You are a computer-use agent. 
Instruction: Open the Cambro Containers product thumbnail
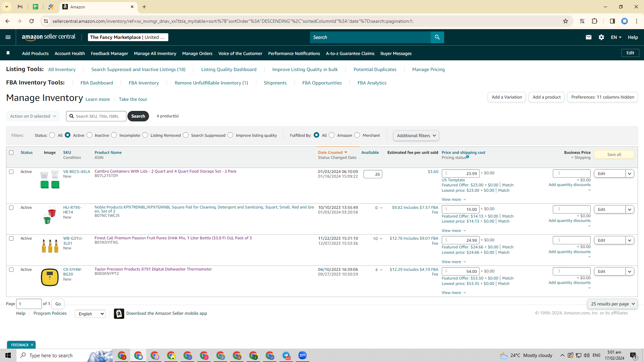(50, 180)
